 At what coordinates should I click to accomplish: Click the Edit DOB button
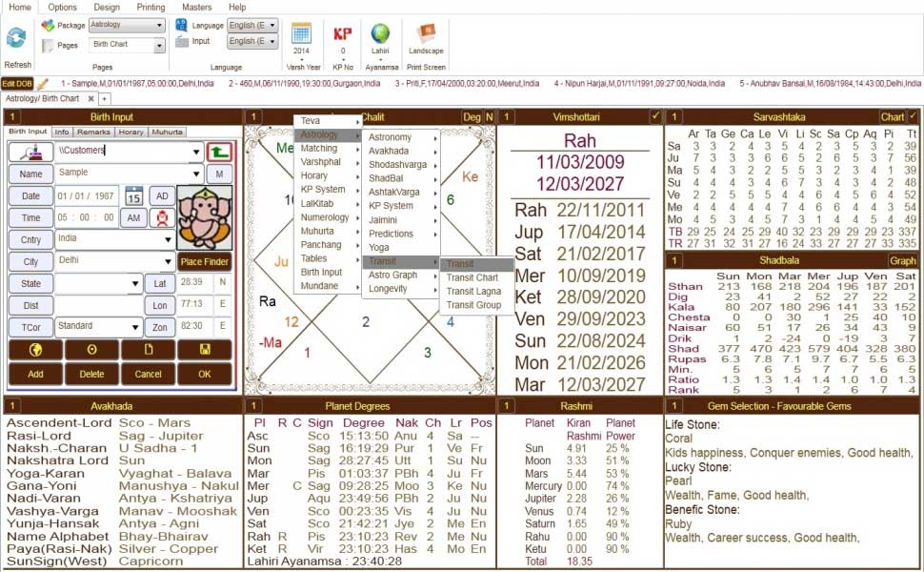coord(17,84)
